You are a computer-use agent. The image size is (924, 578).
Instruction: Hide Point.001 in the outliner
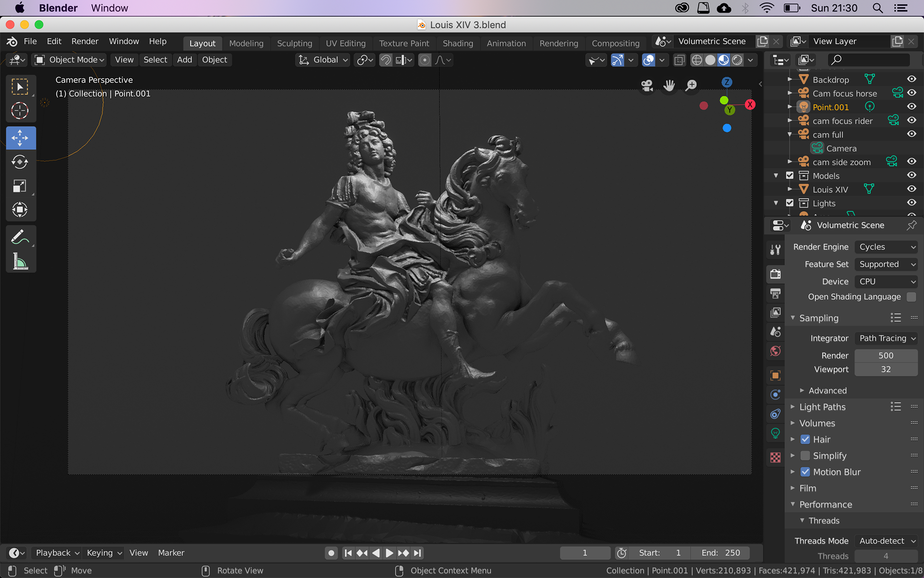point(911,106)
